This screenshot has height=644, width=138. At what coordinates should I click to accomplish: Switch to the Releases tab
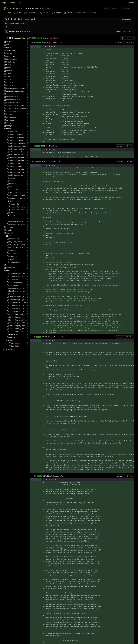80,13
